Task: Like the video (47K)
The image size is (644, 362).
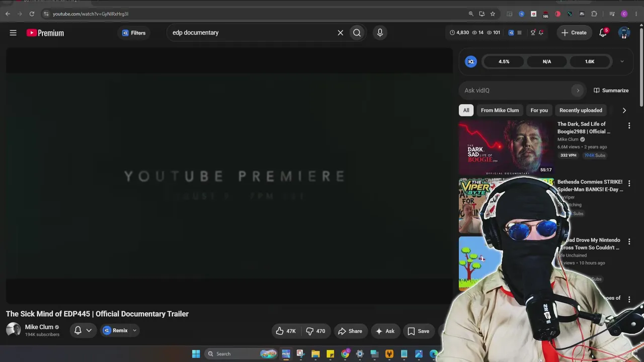Action: point(286,331)
